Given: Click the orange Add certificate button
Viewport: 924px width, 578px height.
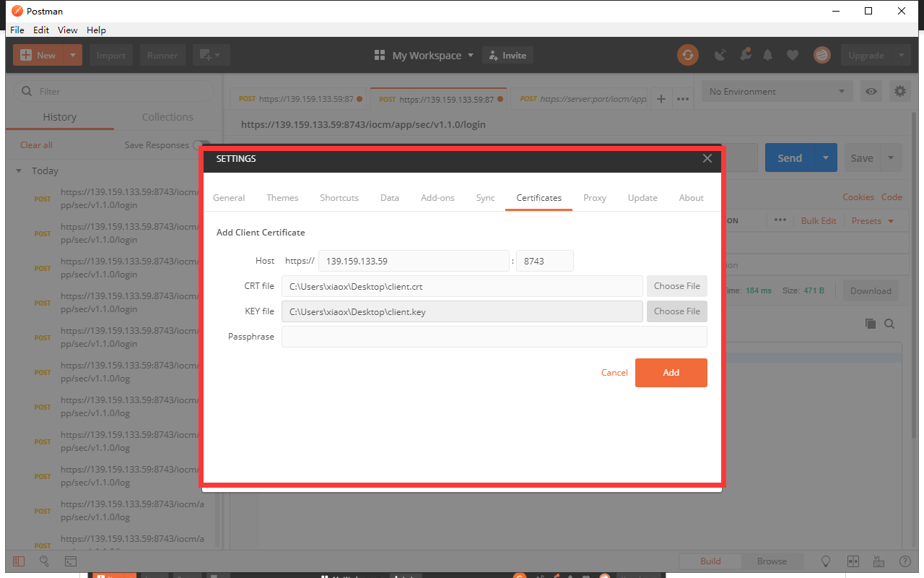Looking at the screenshot, I should pos(671,373).
